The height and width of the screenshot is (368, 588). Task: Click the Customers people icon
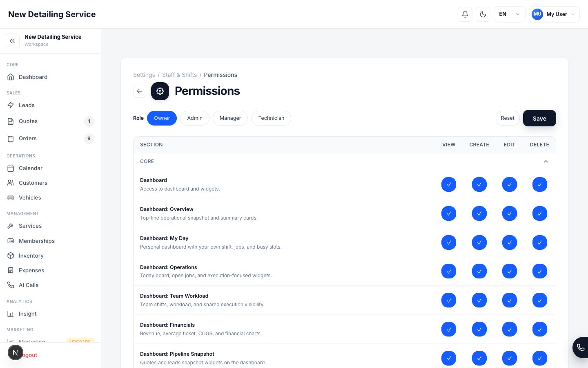11,183
